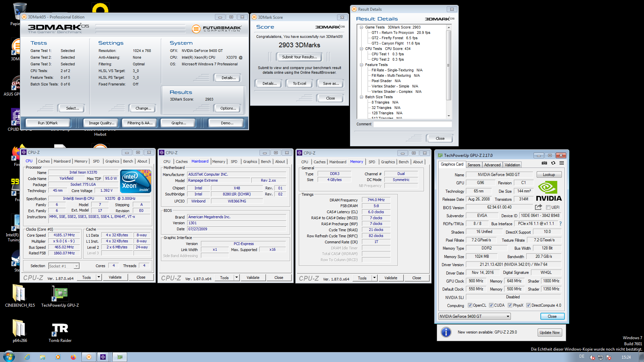
Task: Toggle the PhysX checkbox
Action: 510,305
